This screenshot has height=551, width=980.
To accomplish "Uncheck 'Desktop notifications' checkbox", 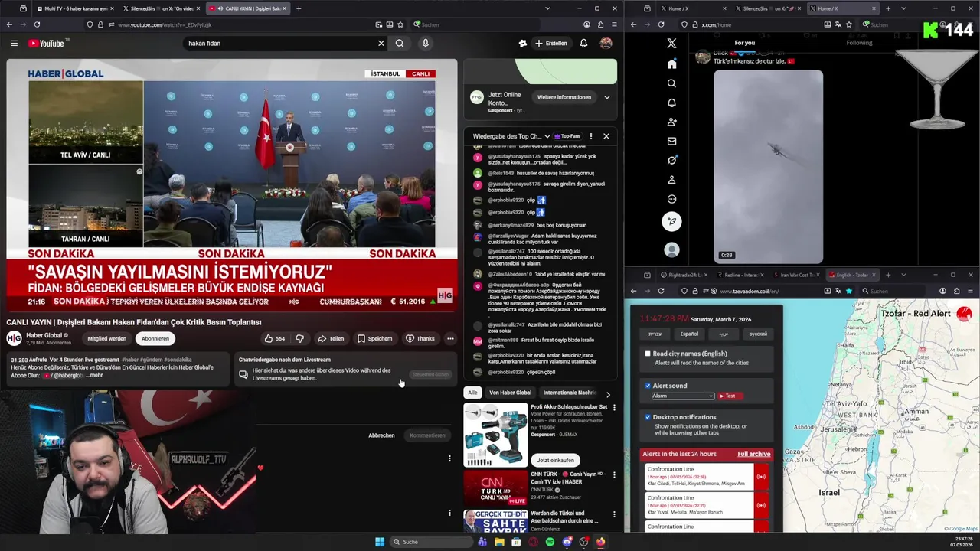I will click(x=648, y=417).
